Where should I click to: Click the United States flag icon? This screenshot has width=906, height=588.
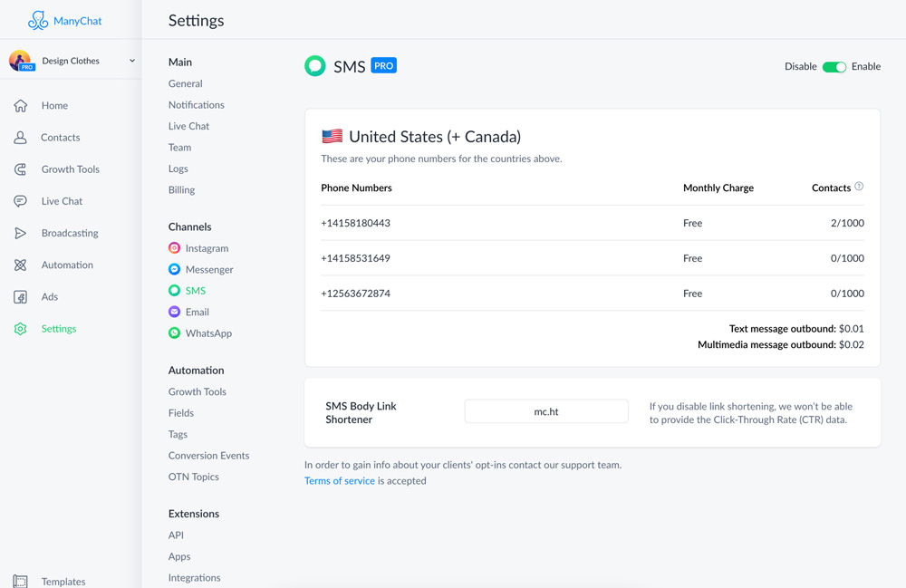point(333,136)
